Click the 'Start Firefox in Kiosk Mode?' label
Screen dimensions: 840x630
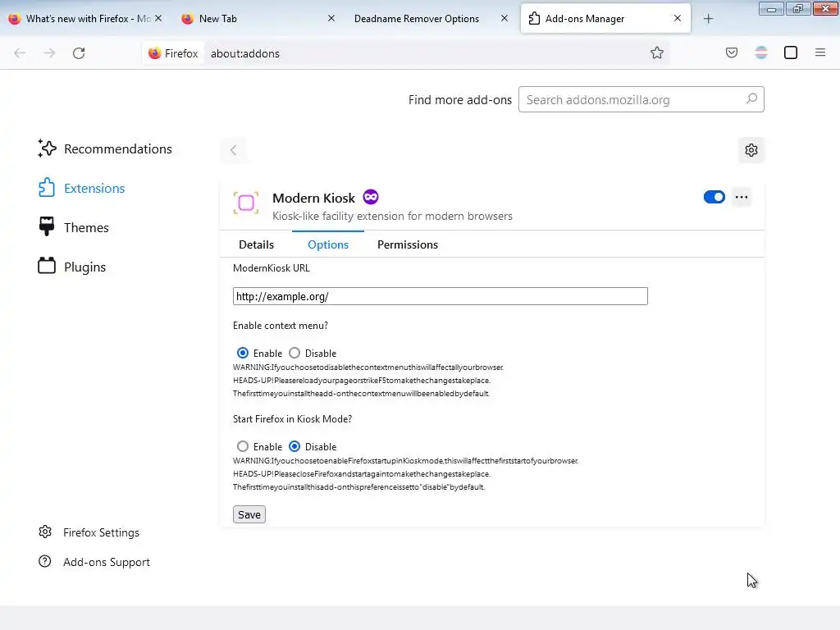292,419
